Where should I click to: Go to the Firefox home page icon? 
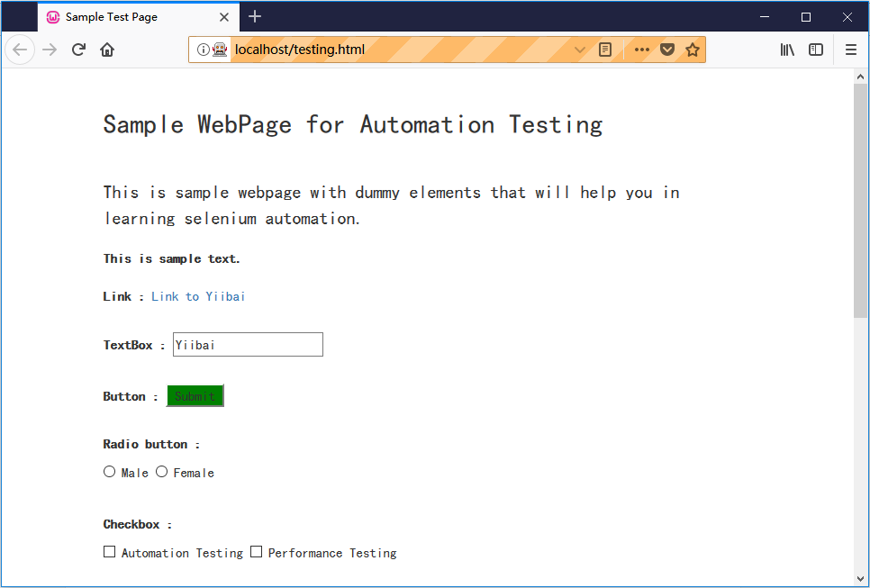[107, 50]
